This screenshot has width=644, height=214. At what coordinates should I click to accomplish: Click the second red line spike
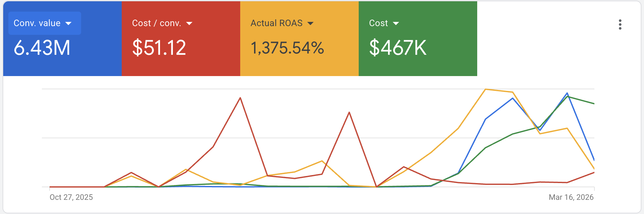click(349, 112)
